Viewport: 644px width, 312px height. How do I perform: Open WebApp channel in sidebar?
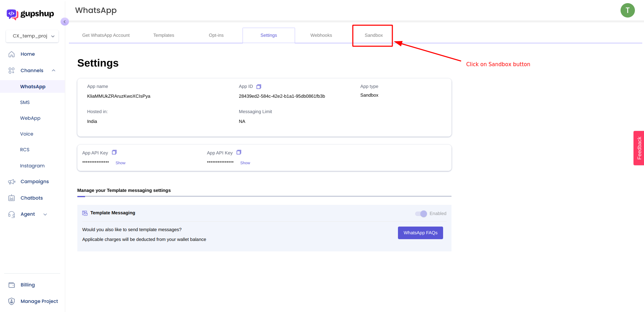point(30,118)
